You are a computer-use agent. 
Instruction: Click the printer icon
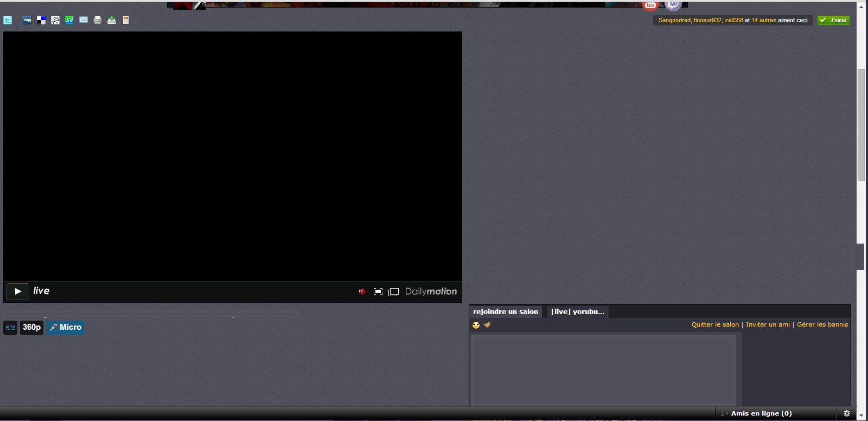(x=98, y=20)
